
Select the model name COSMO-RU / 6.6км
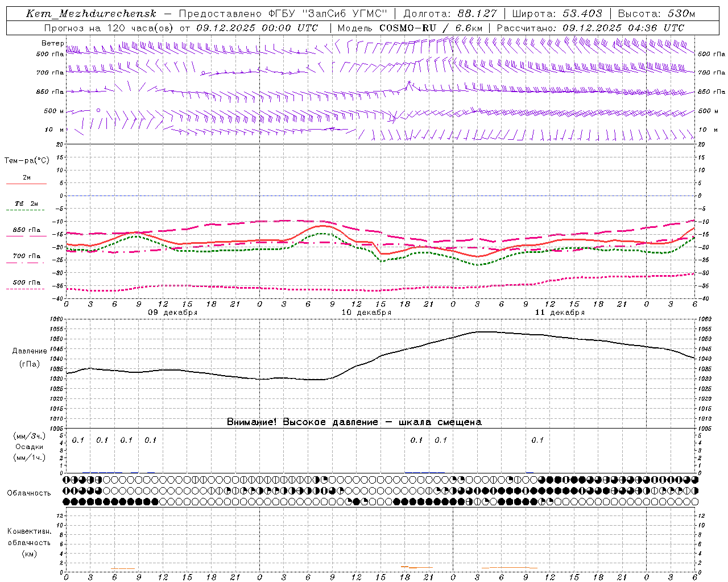[x=430, y=28]
